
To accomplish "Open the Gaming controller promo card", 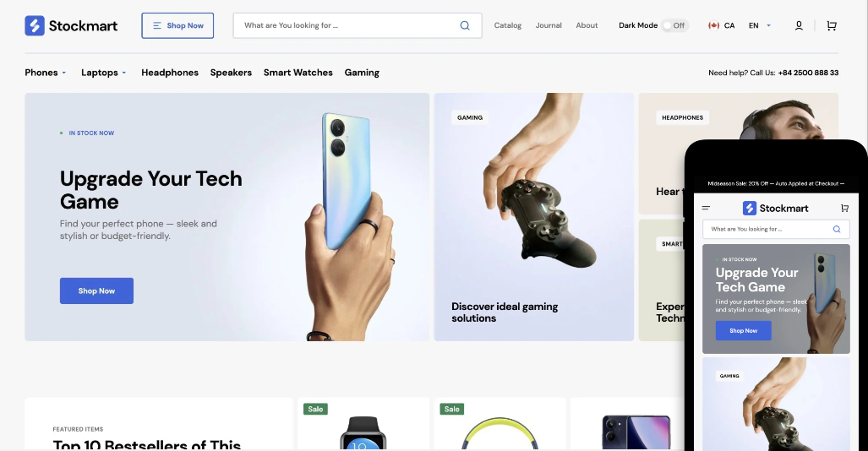I will click(533, 217).
